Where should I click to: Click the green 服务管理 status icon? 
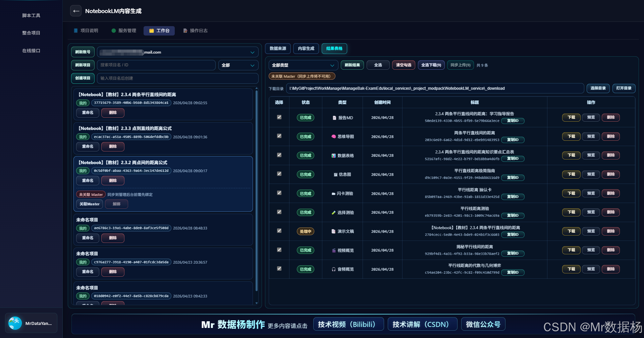point(114,30)
